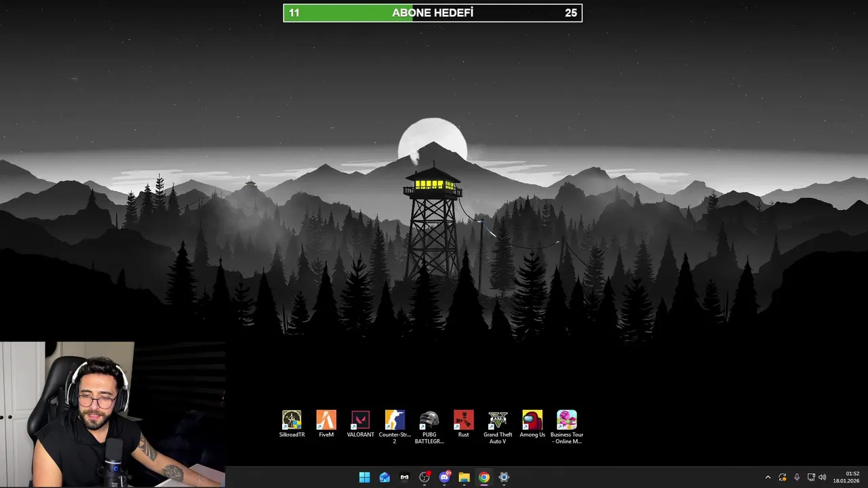Open the clock and date 18.01.2026

click(x=846, y=477)
